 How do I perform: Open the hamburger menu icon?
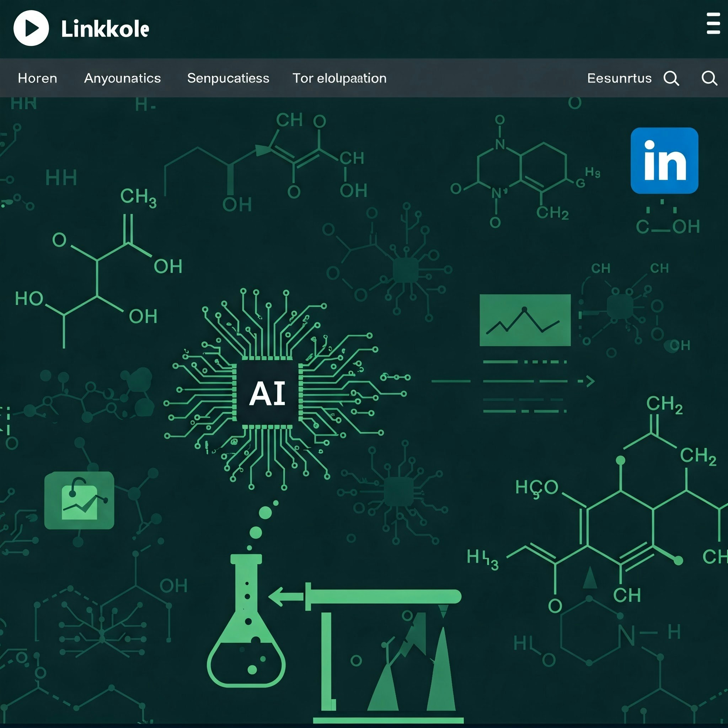713,23
